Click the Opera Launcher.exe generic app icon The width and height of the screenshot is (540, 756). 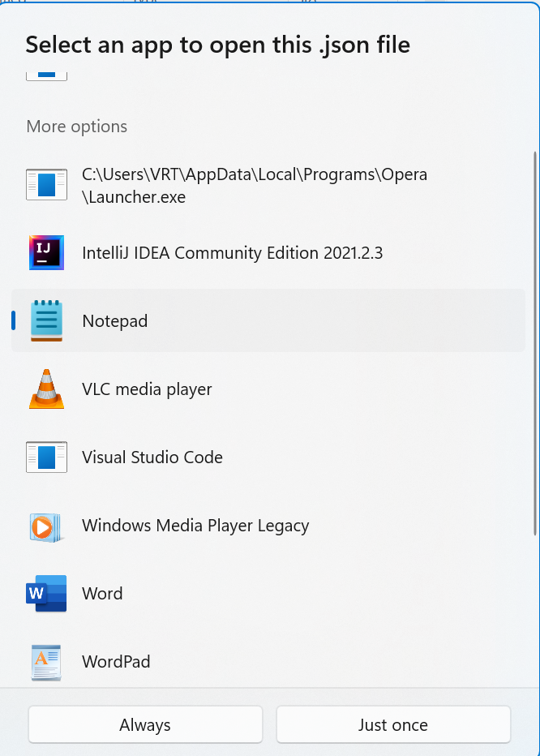coord(46,185)
